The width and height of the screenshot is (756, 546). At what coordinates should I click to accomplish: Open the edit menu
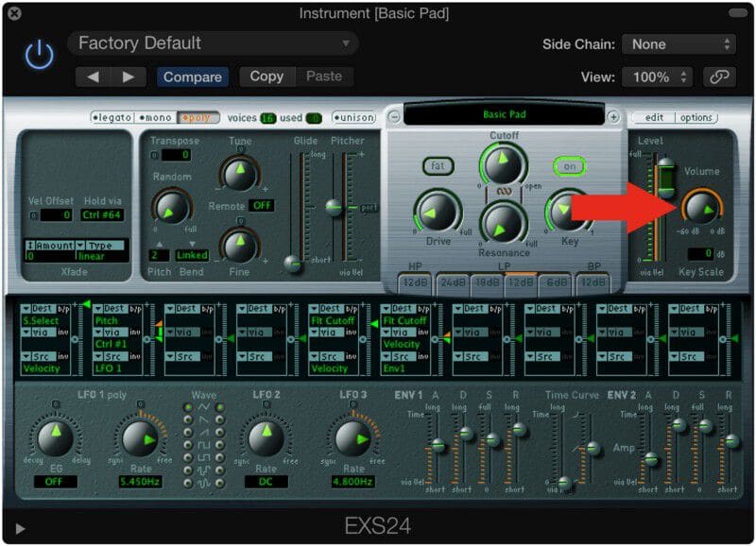[654, 117]
